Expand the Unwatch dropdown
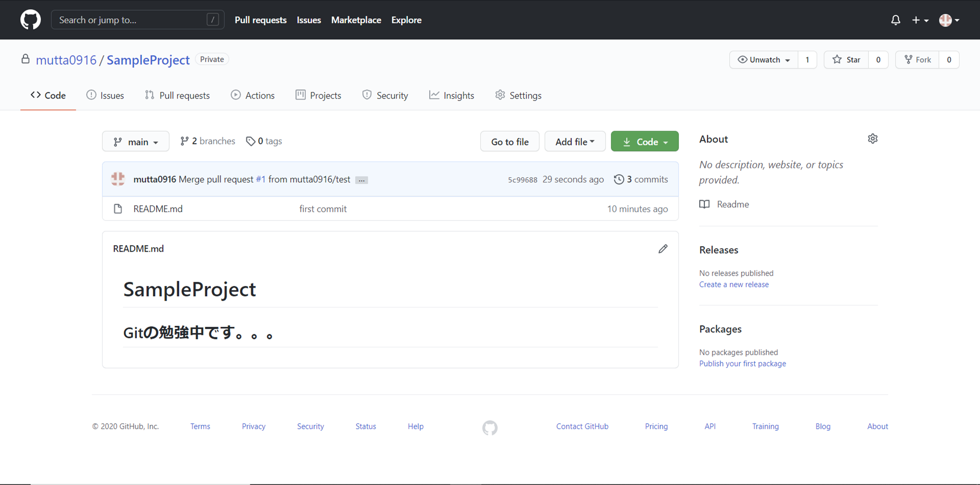Viewport: 980px width, 485px height. (764, 60)
